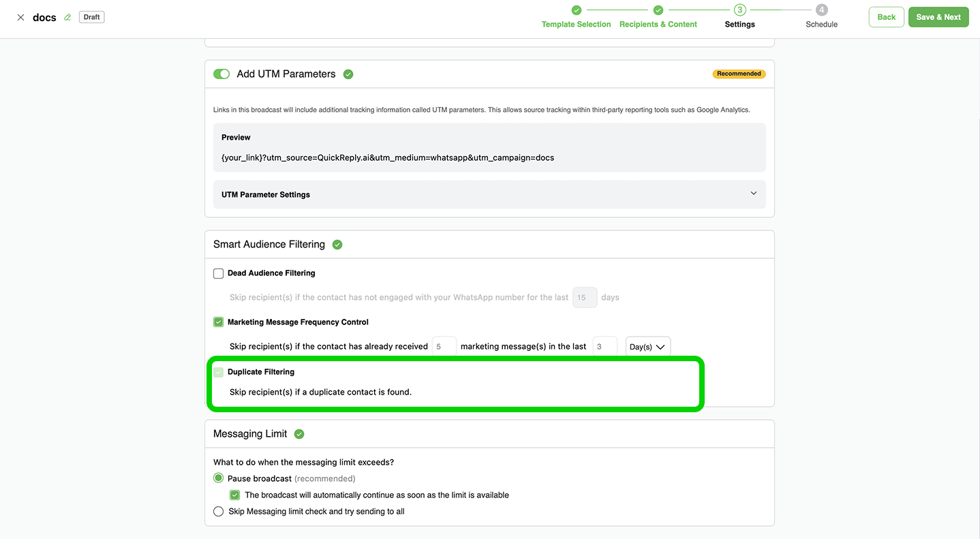Click the Save & Next button
980x539 pixels.
938,17
